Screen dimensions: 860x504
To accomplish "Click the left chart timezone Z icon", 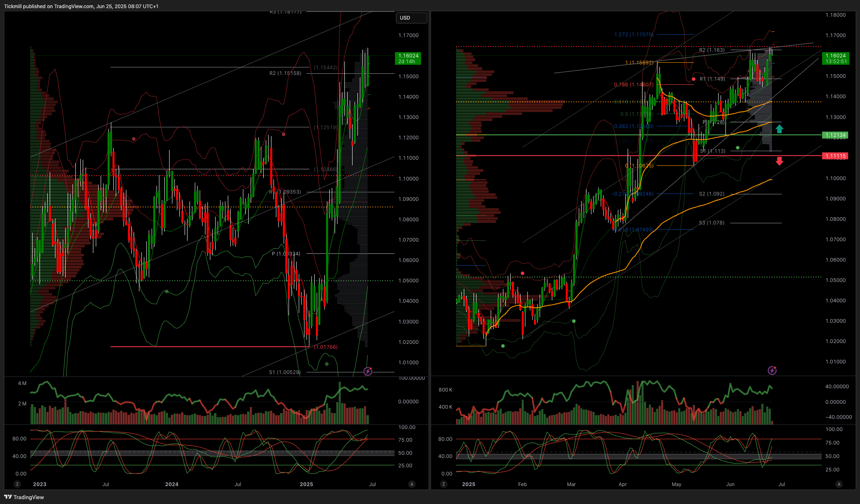I will click(17, 484).
